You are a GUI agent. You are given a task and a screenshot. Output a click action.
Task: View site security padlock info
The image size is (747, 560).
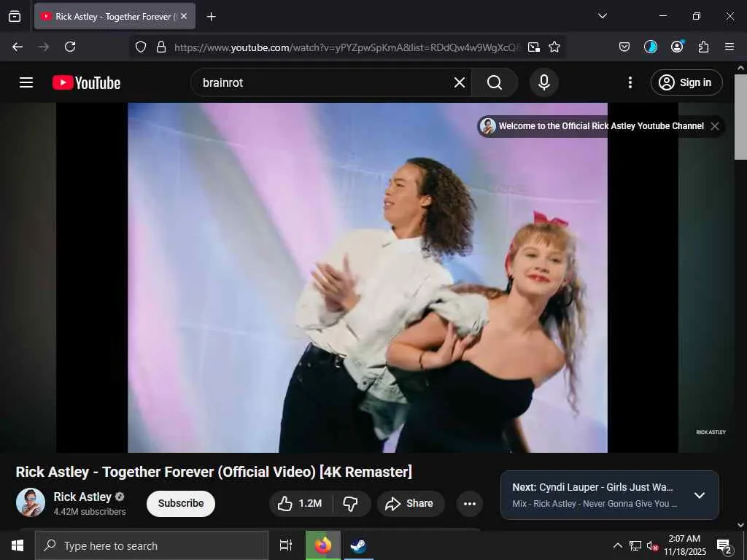[x=161, y=47]
